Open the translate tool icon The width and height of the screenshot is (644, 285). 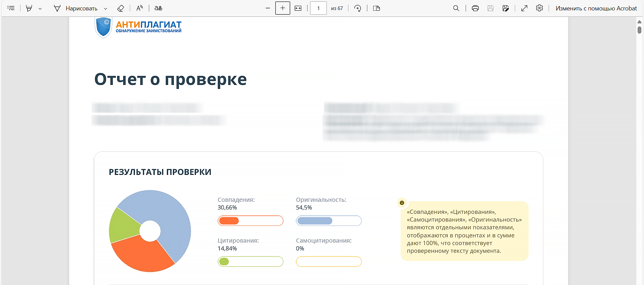pos(158,8)
